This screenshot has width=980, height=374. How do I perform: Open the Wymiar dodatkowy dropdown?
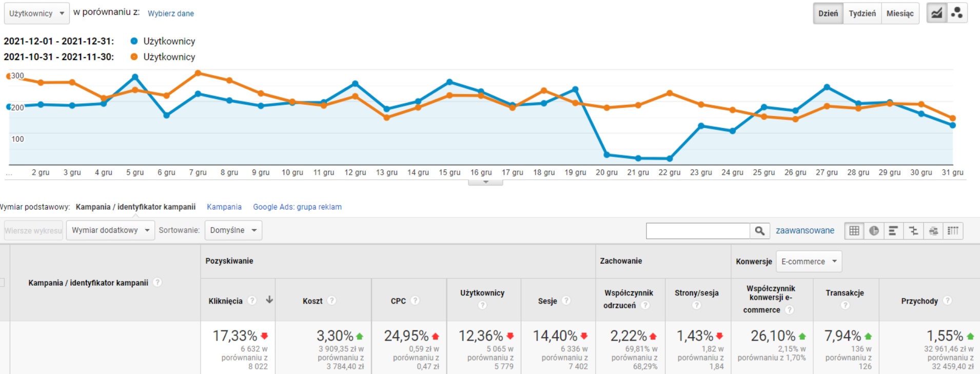coord(110,230)
